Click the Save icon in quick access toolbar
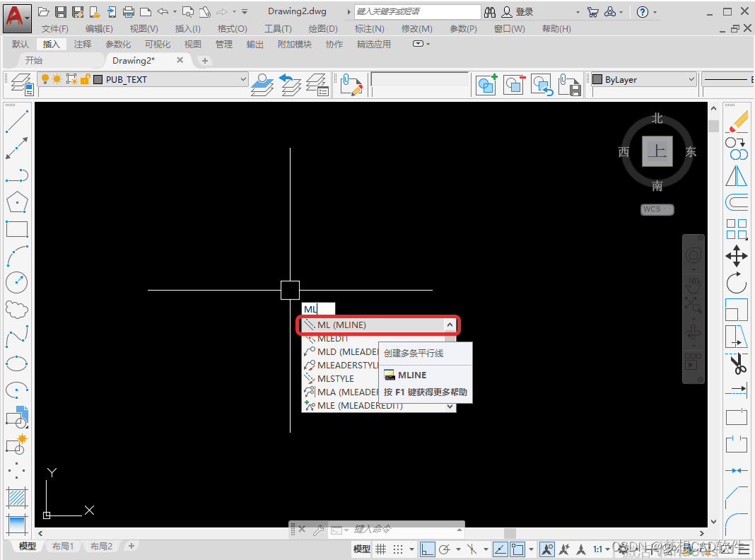 click(x=61, y=12)
